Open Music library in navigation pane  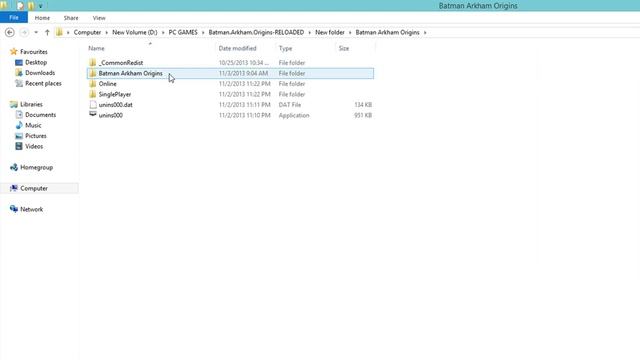tap(33, 125)
